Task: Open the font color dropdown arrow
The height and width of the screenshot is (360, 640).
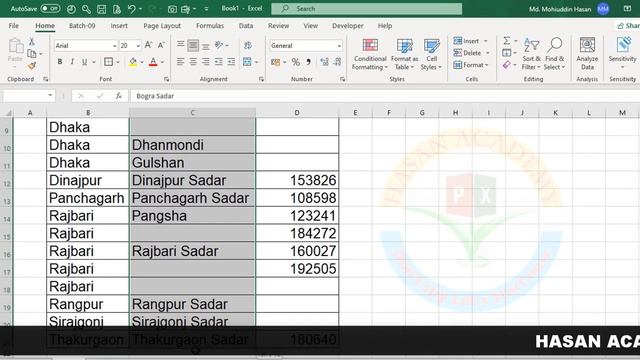Action: tap(162, 62)
